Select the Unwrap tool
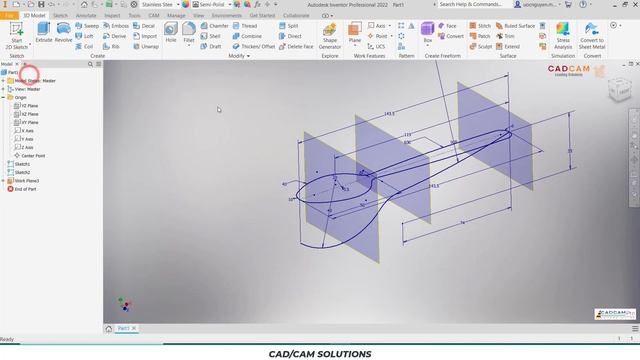This screenshot has height=360, width=640. click(x=146, y=47)
